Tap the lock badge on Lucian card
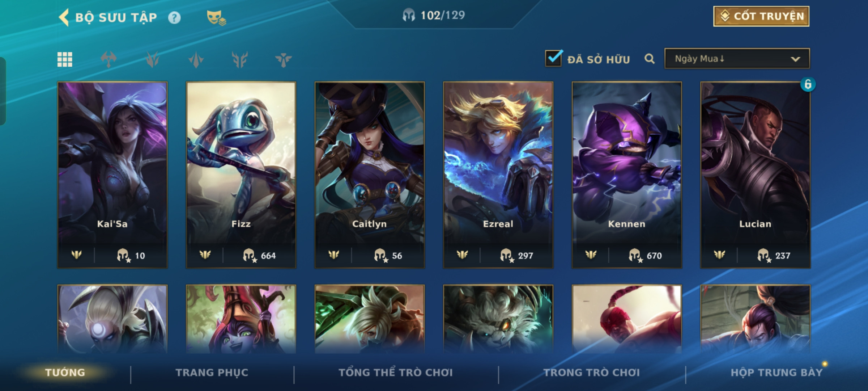 (808, 84)
